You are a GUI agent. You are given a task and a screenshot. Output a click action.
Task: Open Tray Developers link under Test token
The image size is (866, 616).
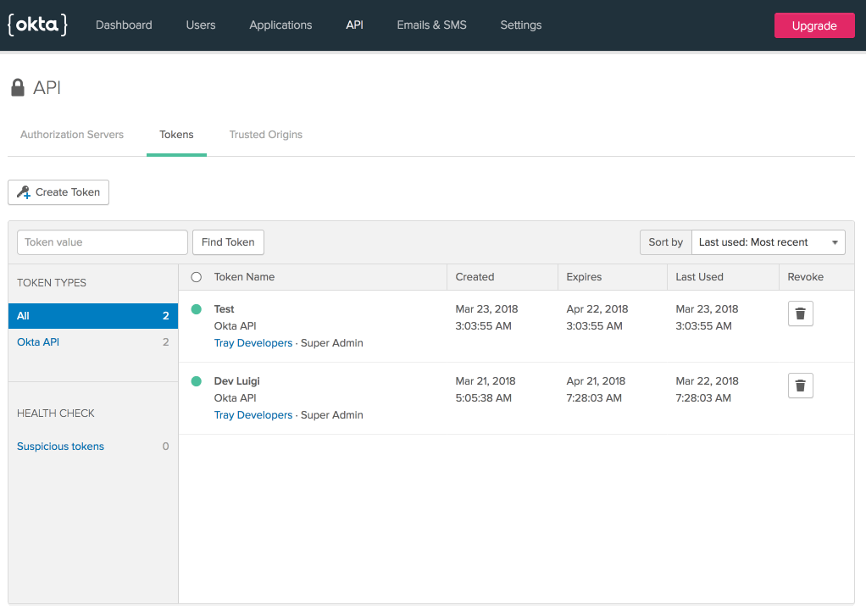pyautogui.click(x=253, y=343)
